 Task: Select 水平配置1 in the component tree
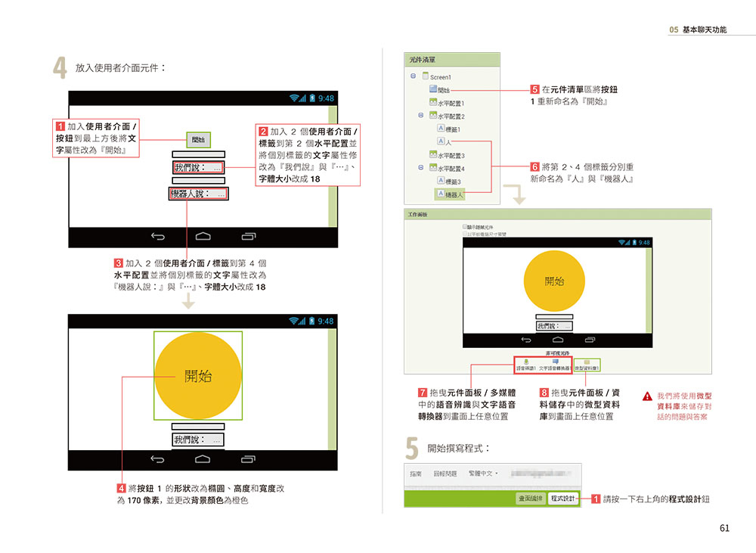pos(451,103)
